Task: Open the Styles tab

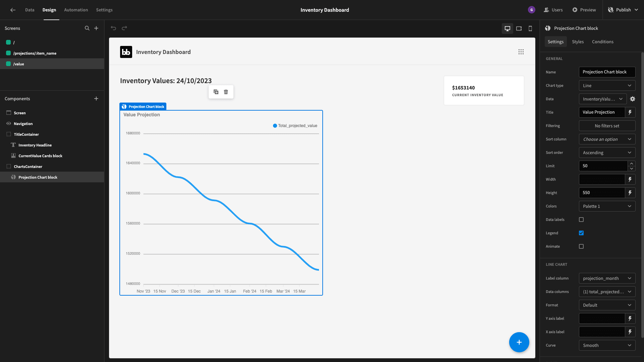Action: click(578, 42)
